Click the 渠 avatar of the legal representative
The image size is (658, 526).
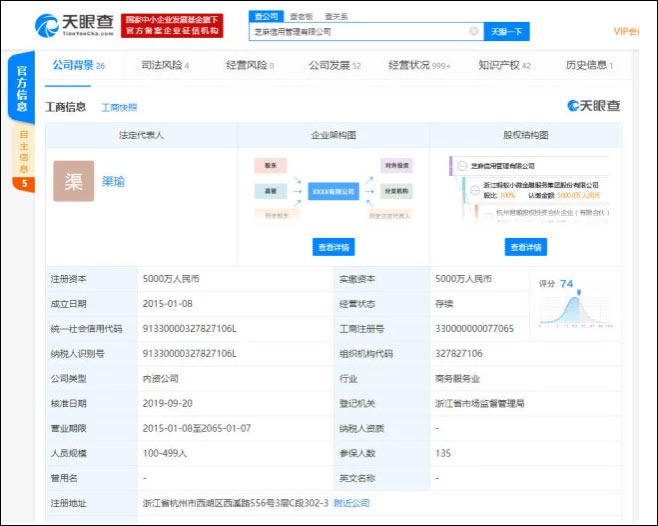[73, 181]
